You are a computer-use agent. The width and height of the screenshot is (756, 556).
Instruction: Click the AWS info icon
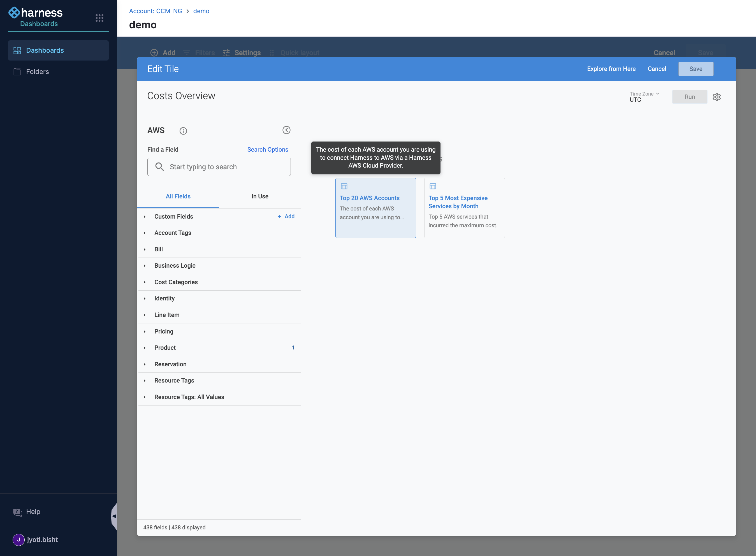pos(183,131)
